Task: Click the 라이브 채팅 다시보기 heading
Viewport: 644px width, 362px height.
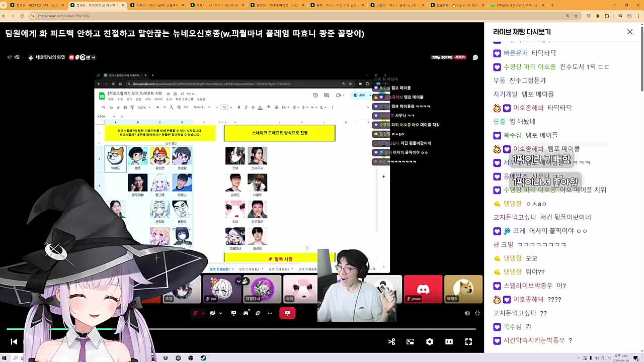Action: coord(522,32)
